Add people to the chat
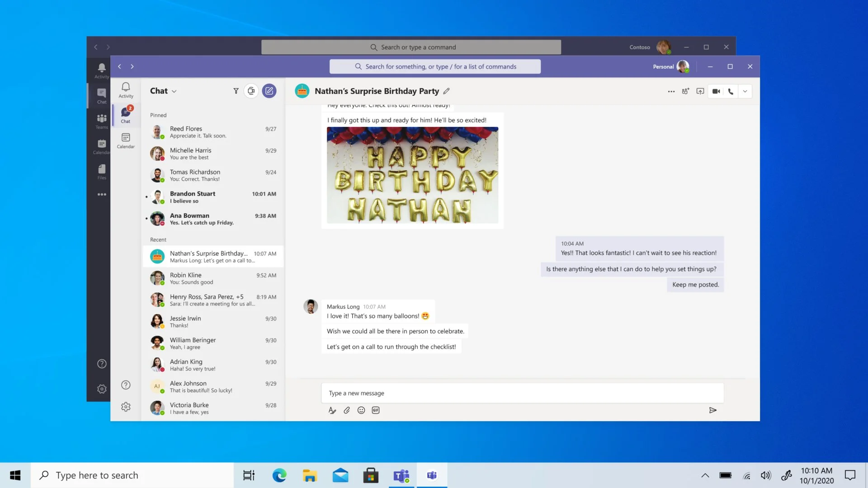Screen dimensions: 868x488 pos(685,91)
